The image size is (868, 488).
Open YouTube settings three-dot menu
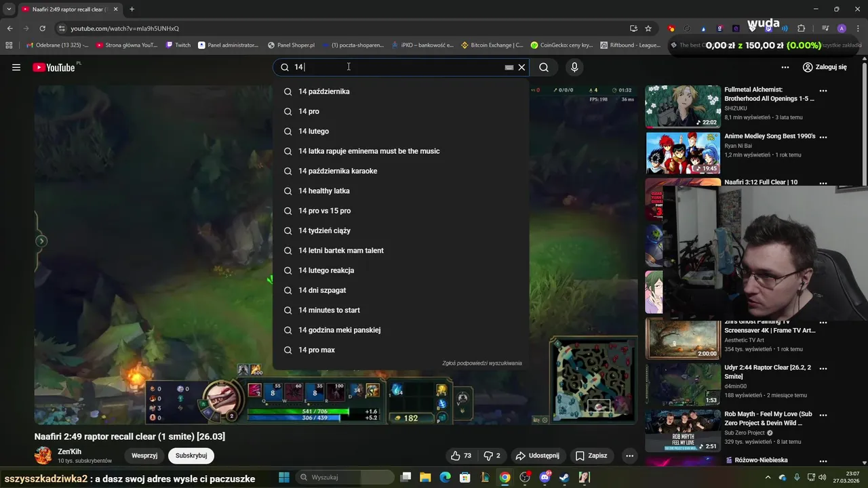[x=785, y=67]
